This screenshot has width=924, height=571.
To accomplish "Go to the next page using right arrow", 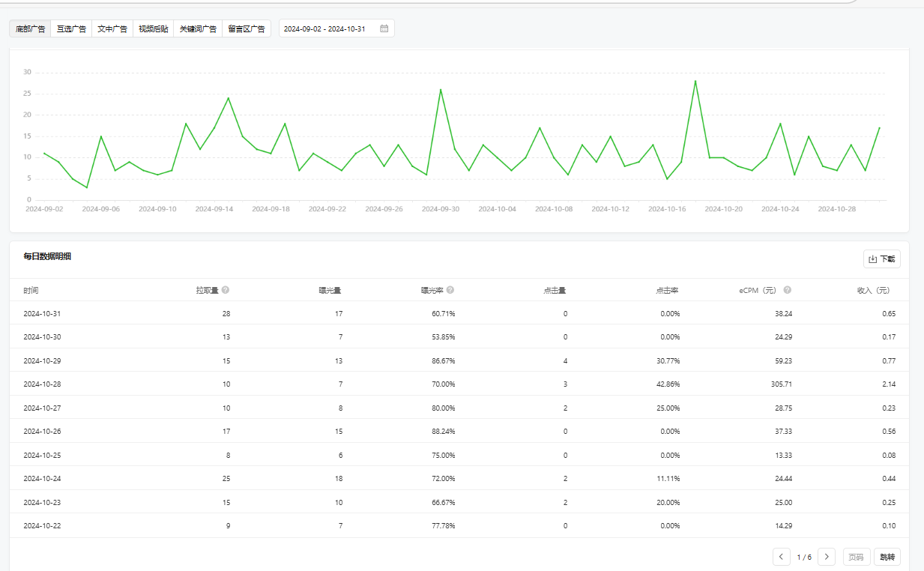I will pos(827,557).
